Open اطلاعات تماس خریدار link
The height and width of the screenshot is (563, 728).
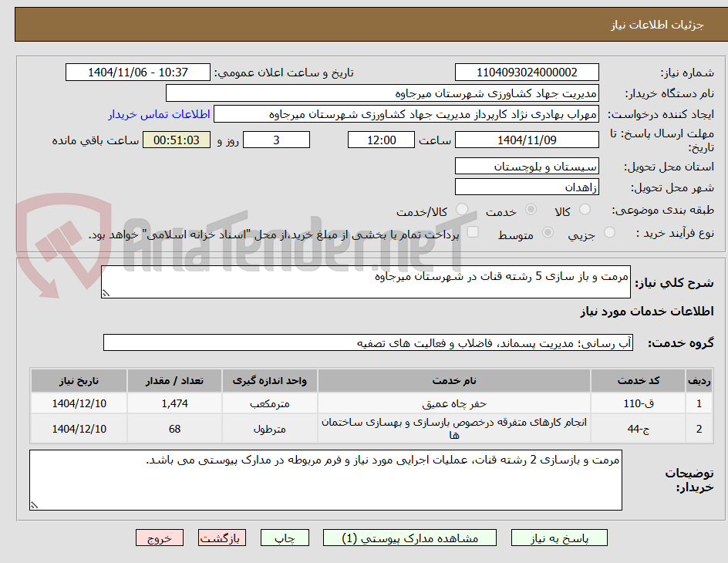tap(159, 114)
